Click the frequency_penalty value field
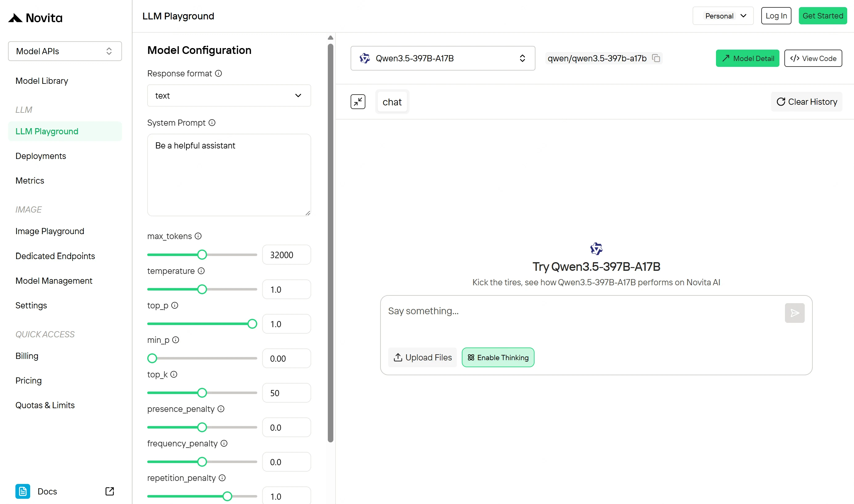 [286, 462]
